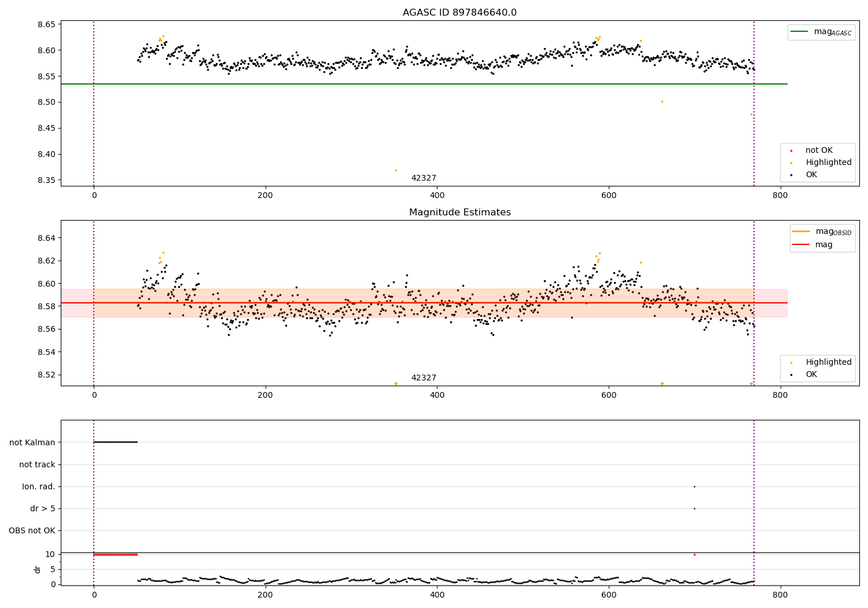
Task: Click the 8.52 y-axis tick in middle plot
Action: 46,375
